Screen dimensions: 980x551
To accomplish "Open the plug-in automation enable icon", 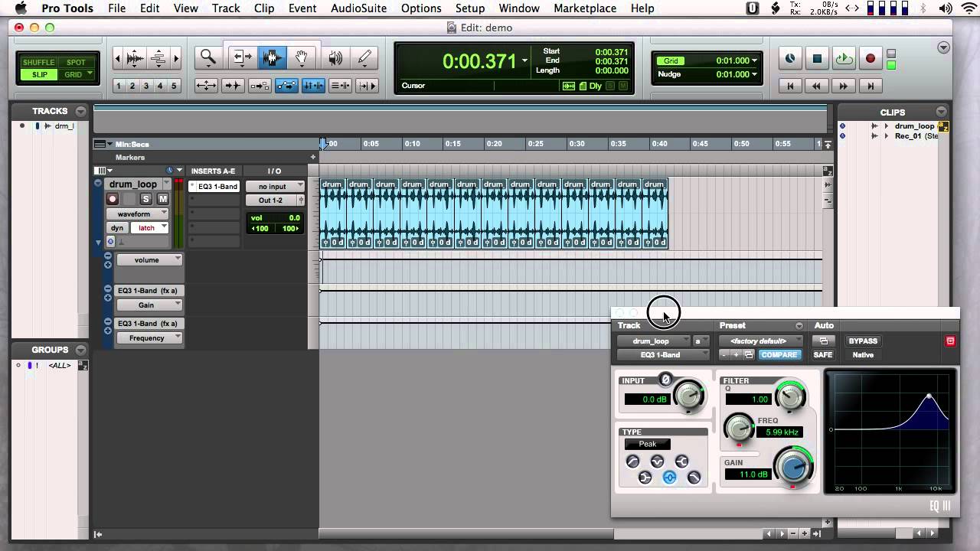I will point(824,341).
